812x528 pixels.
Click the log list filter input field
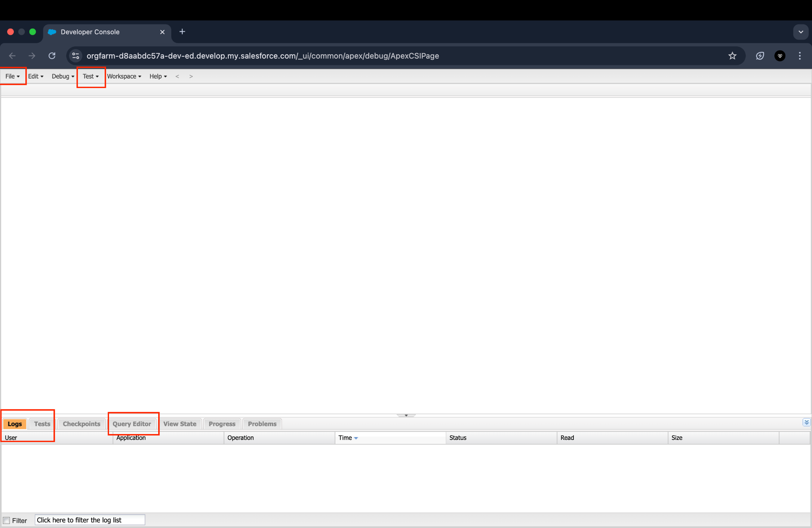pyautogui.click(x=90, y=520)
